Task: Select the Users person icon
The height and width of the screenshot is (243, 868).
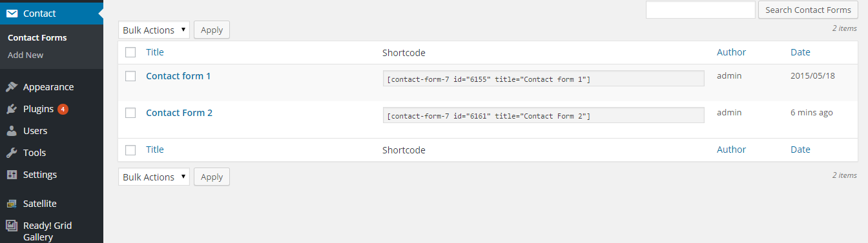Action: 12,131
